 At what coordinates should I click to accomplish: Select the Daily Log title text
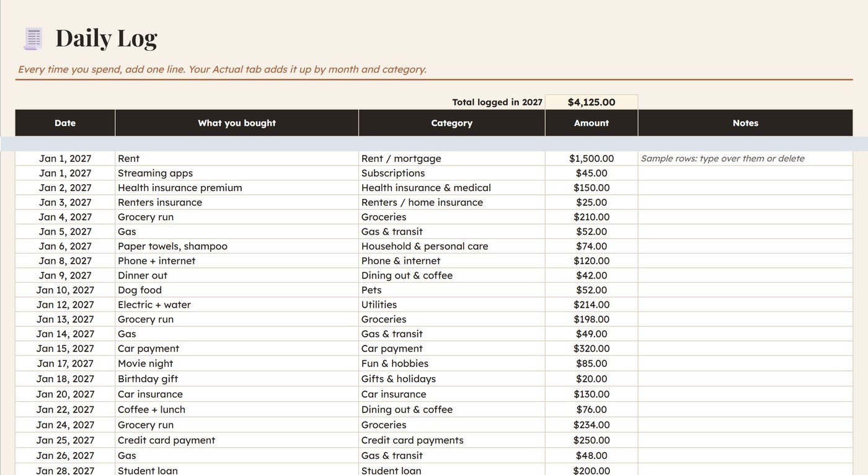(106, 38)
